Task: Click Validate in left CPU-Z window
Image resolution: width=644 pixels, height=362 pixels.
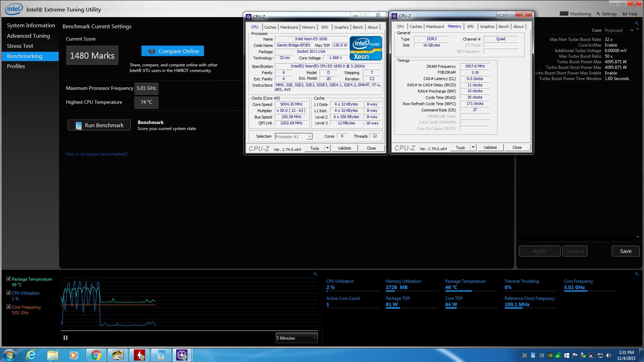Action: coord(344,148)
